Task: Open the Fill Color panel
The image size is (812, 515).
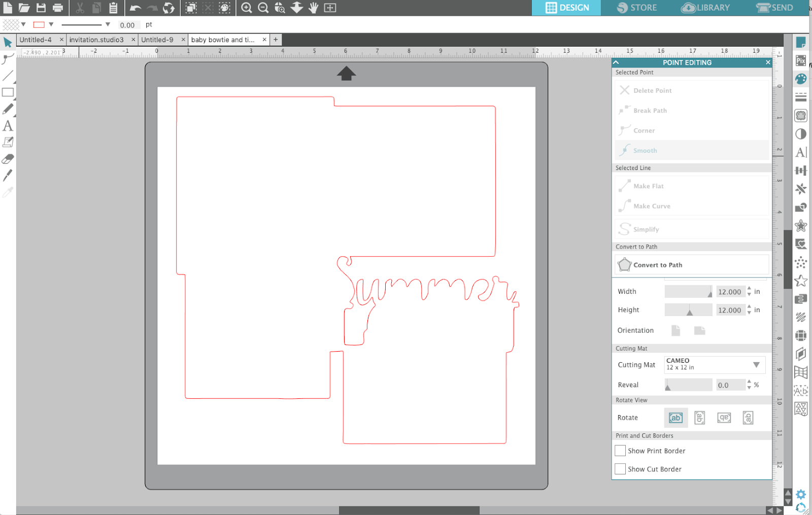Action: tap(801, 79)
